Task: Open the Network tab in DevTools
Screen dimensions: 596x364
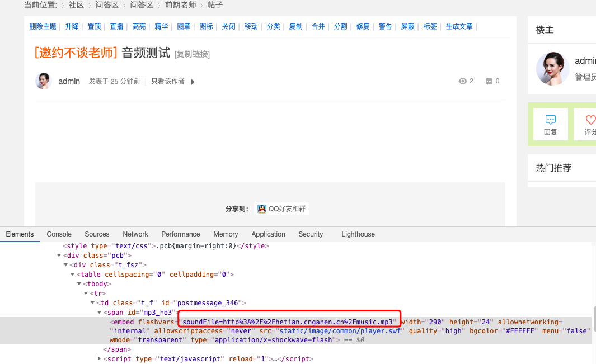Action: 135,234
